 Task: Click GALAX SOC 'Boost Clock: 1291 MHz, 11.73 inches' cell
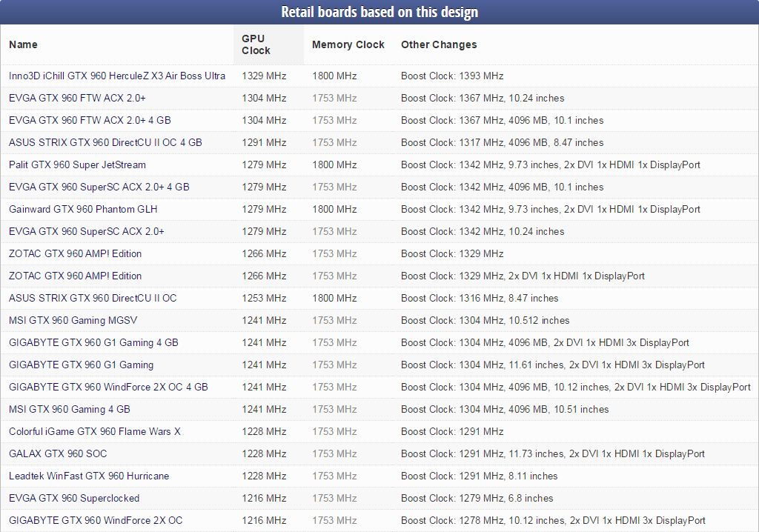point(553,454)
